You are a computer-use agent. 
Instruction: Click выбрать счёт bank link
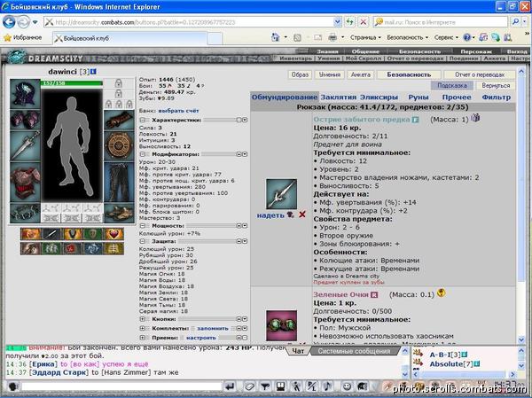click(178, 111)
